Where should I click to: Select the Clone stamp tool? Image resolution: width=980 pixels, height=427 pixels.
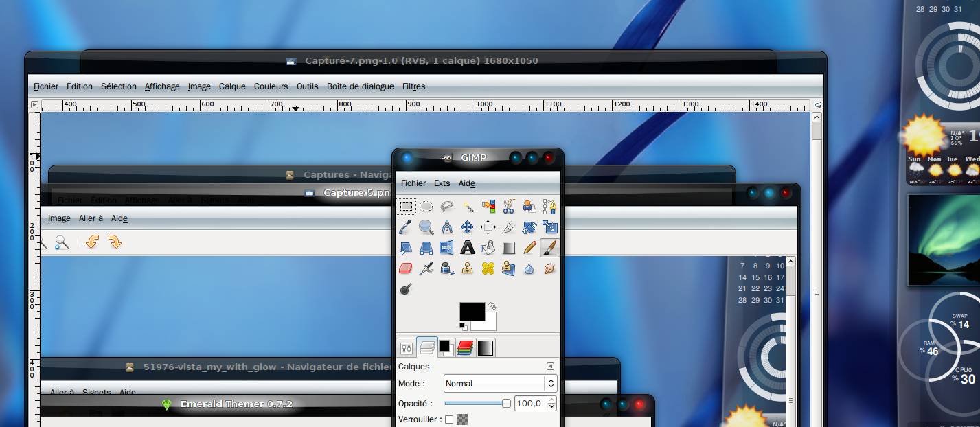coord(468,268)
